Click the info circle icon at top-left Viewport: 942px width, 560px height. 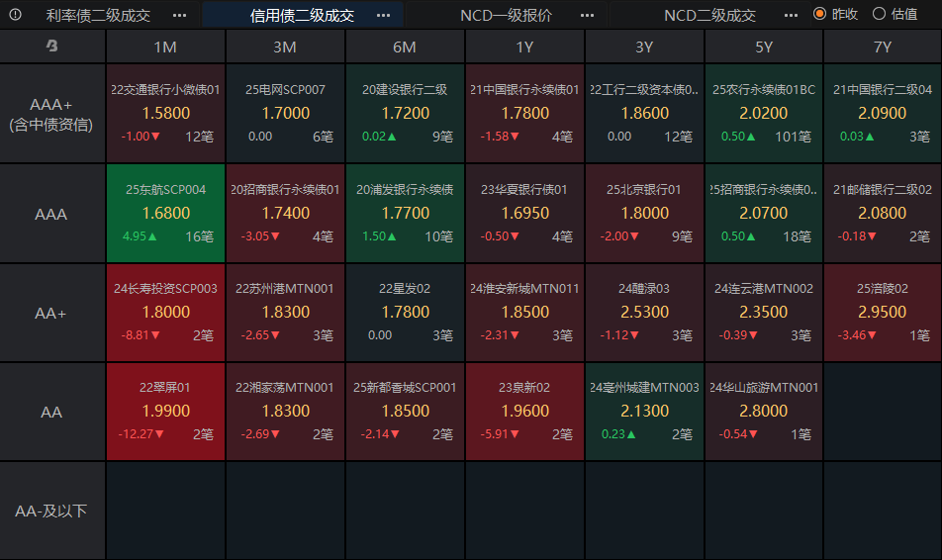[x=16, y=15]
